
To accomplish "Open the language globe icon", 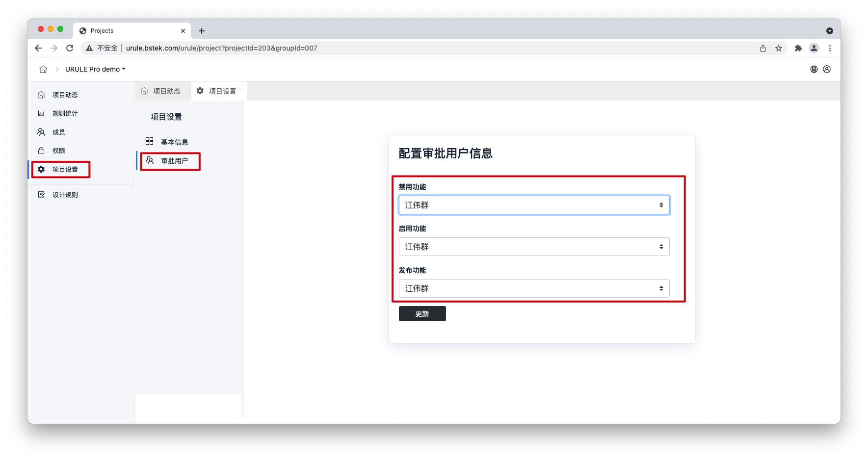I will (814, 69).
